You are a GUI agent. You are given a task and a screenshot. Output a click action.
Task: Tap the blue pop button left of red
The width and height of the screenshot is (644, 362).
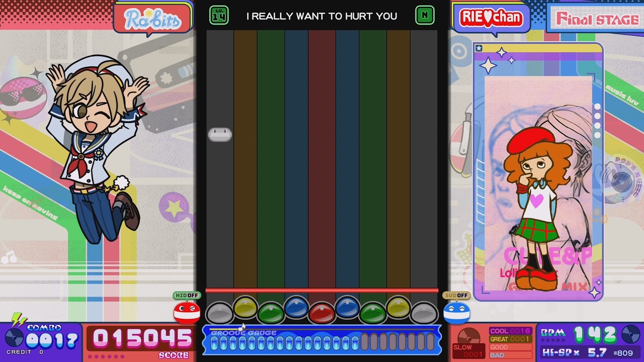[296, 307]
